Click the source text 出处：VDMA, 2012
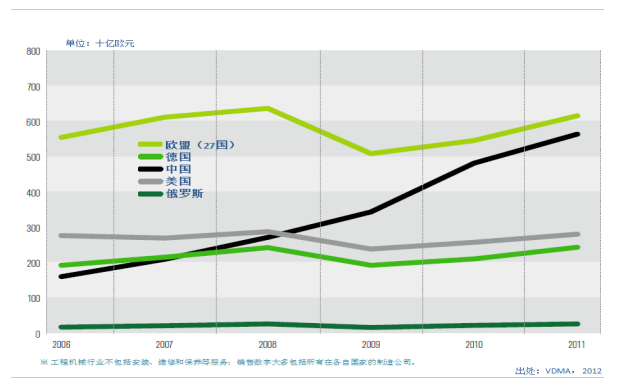618x388 pixels. click(x=558, y=371)
